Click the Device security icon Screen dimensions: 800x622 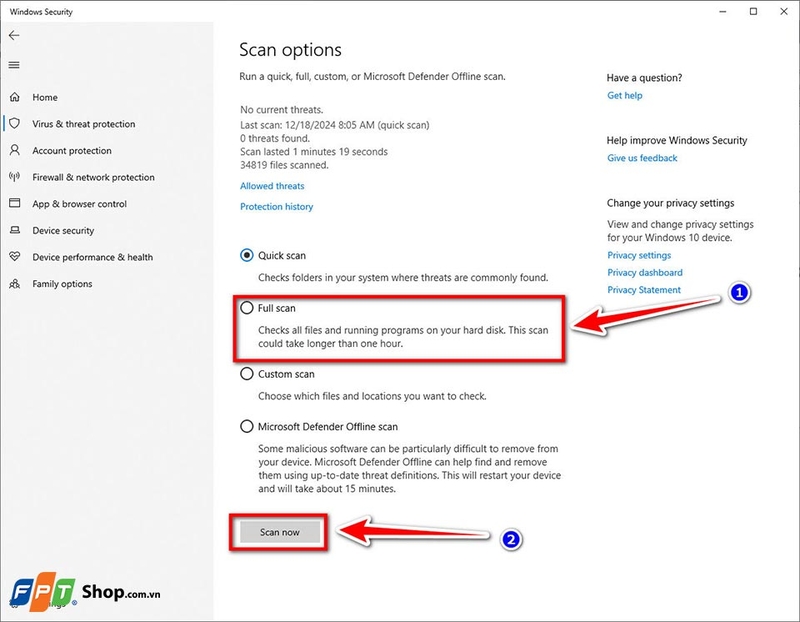coord(14,230)
